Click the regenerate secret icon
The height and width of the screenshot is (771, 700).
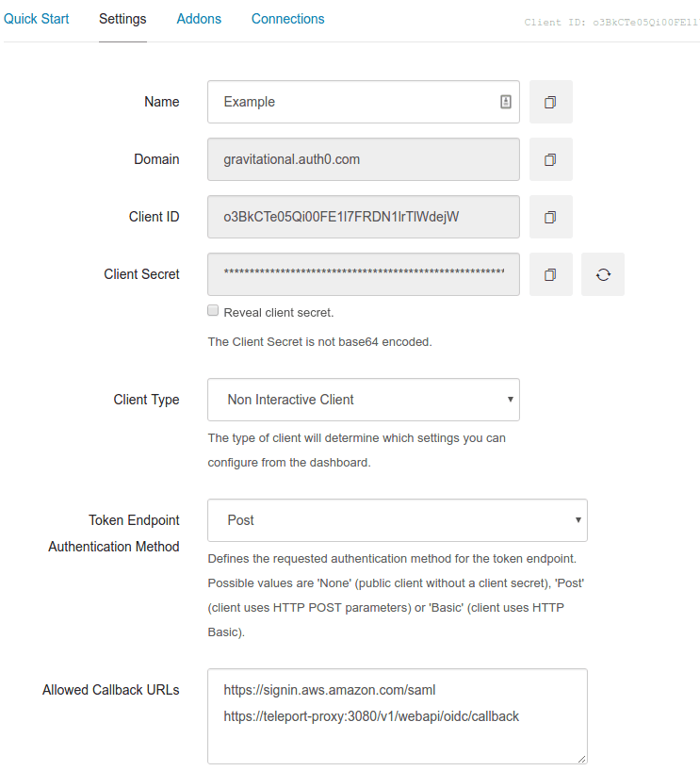point(603,274)
